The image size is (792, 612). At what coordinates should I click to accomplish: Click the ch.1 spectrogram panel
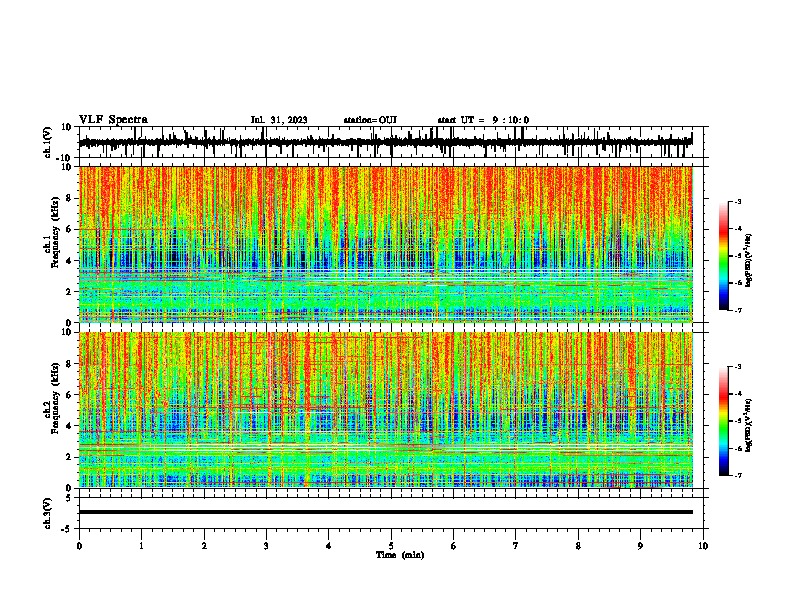coord(385,244)
